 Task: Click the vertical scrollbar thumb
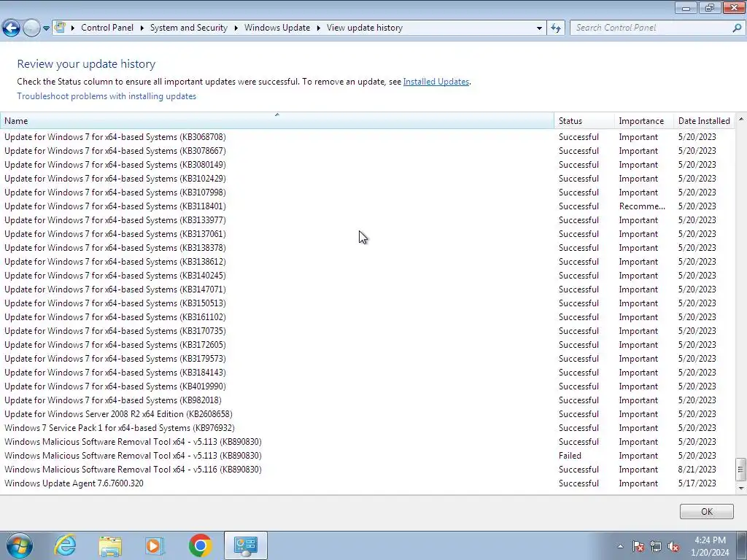pos(741,469)
